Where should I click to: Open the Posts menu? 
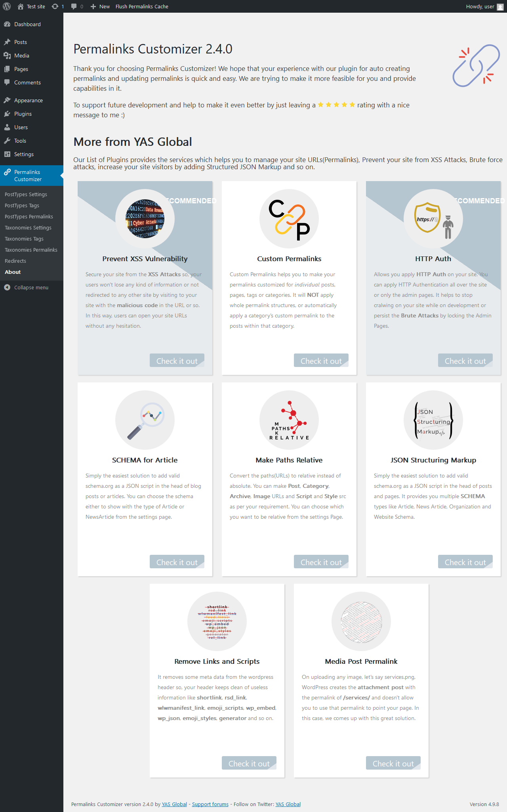point(32,42)
